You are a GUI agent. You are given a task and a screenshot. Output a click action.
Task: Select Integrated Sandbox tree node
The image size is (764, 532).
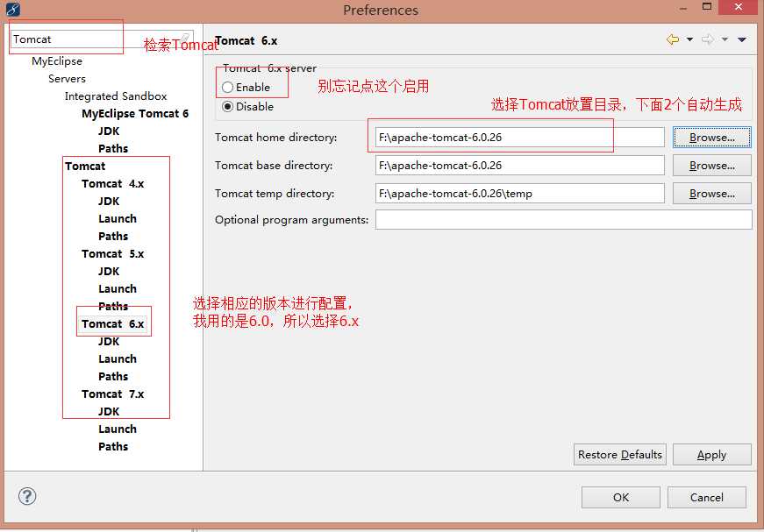(x=116, y=96)
